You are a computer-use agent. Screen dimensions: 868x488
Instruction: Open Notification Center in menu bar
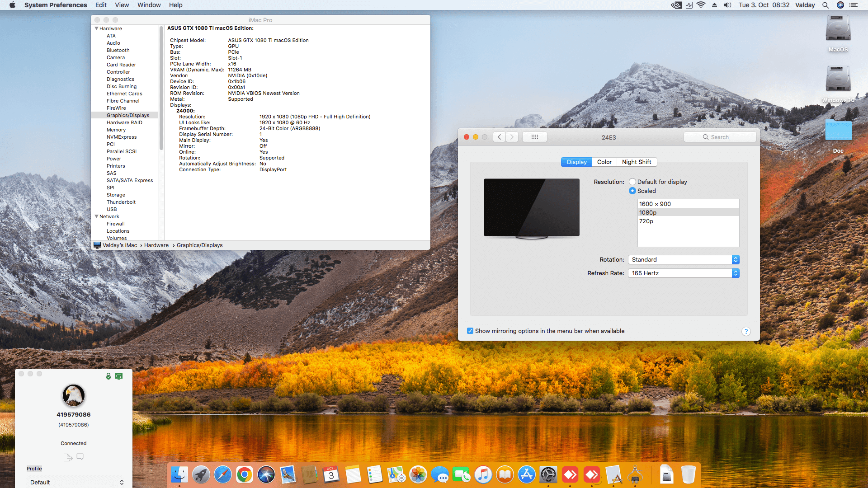(854, 5)
